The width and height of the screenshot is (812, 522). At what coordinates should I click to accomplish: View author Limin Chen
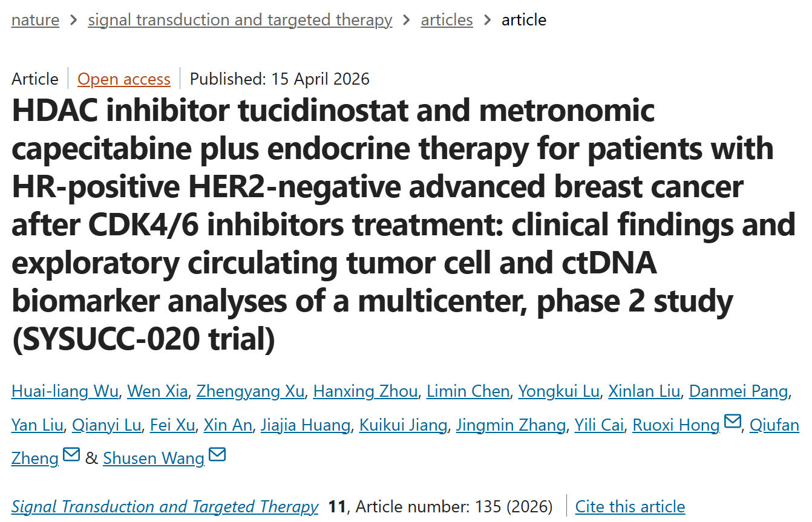pos(468,391)
